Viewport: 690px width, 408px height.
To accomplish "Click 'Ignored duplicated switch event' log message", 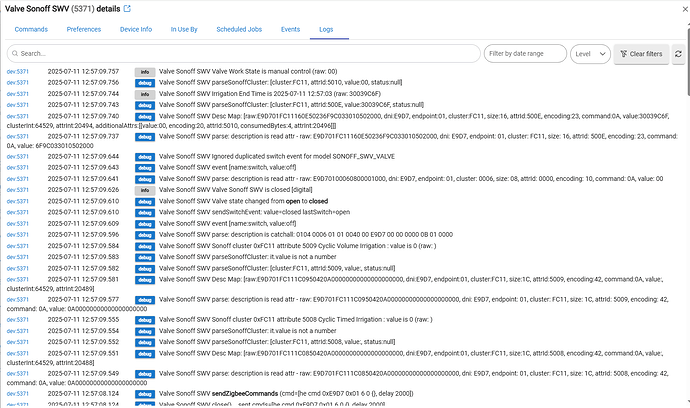I will pyautogui.click(x=277, y=156).
